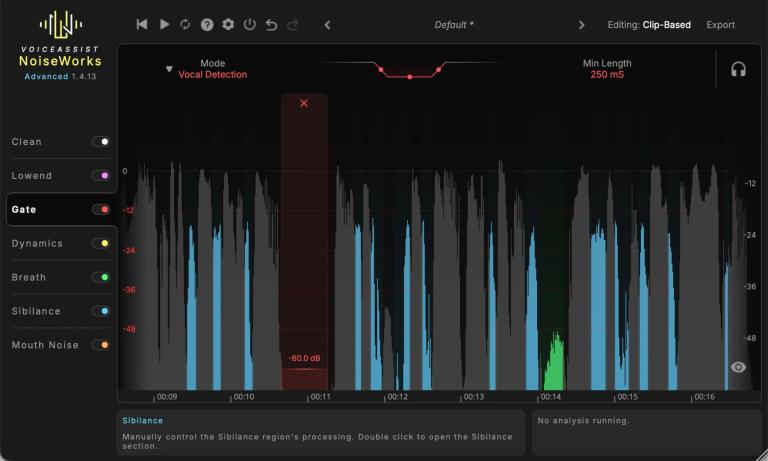Toggle the Clean module switch
Screen dimensions: 768x461
click(x=100, y=142)
